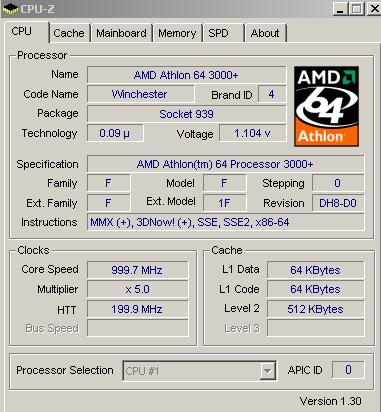The image size is (381, 412).
Task: Click the Level 2 cache value field
Action: (315, 309)
